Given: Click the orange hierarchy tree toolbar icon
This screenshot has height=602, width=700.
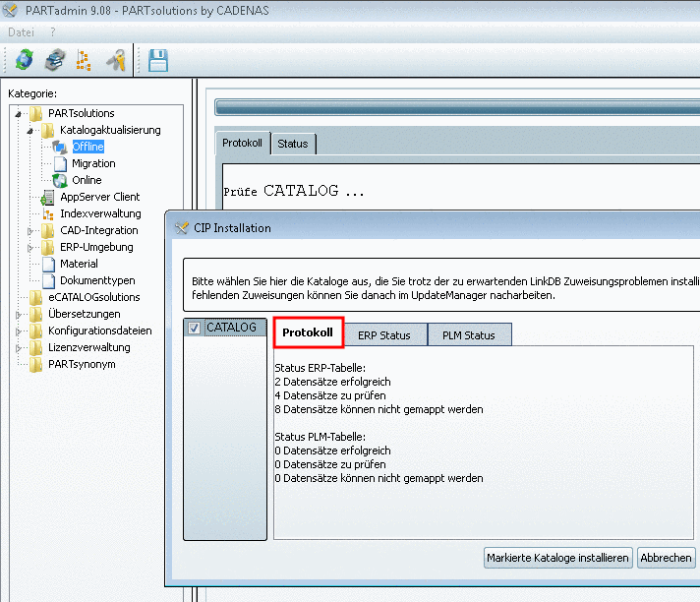Looking at the screenshot, I should [84, 60].
